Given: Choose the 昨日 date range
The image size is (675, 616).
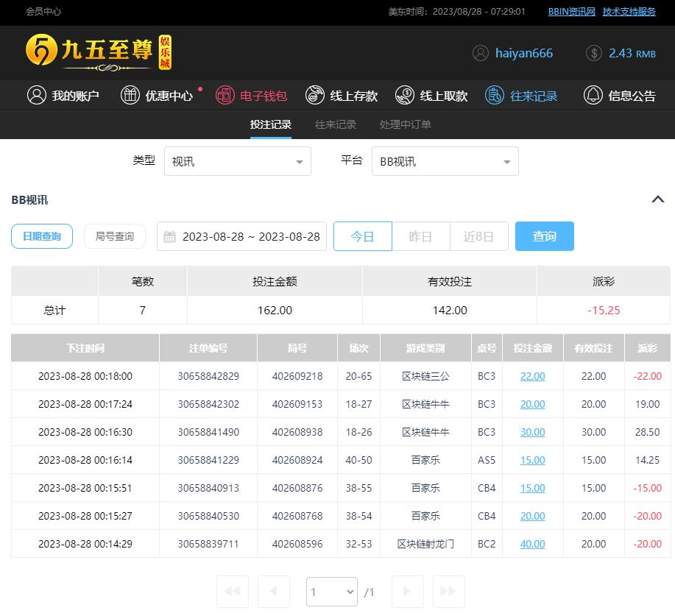Looking at the screenshot, I should click(420, 236).
